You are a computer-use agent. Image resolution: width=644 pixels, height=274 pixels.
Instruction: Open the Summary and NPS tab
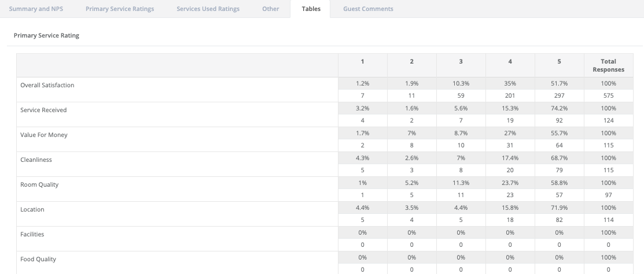36,9
